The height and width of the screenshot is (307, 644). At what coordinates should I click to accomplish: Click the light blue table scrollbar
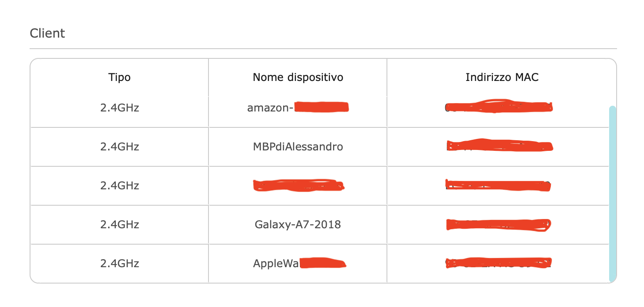click(612, 194)
